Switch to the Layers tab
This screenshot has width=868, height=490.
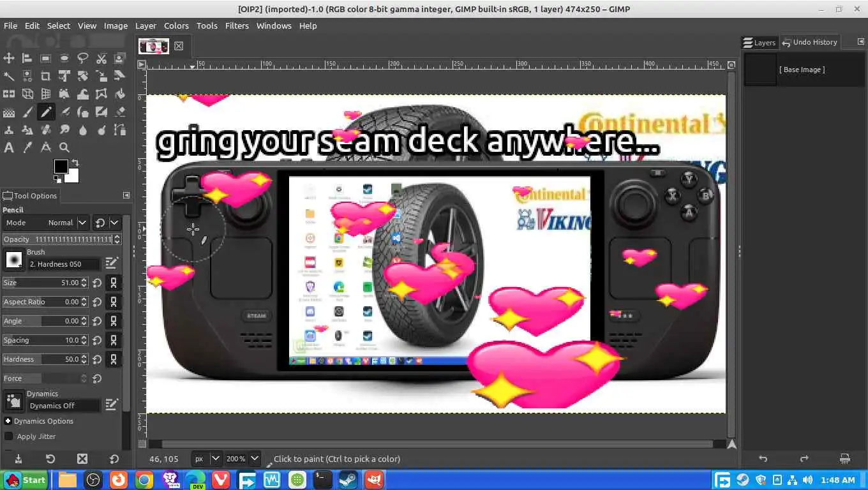pos(759,42)
